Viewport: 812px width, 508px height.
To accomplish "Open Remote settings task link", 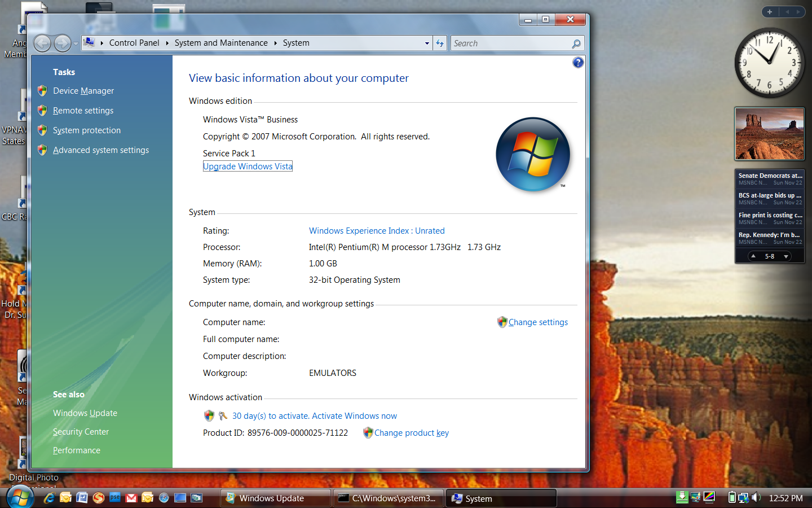I will tap(83, 111).
